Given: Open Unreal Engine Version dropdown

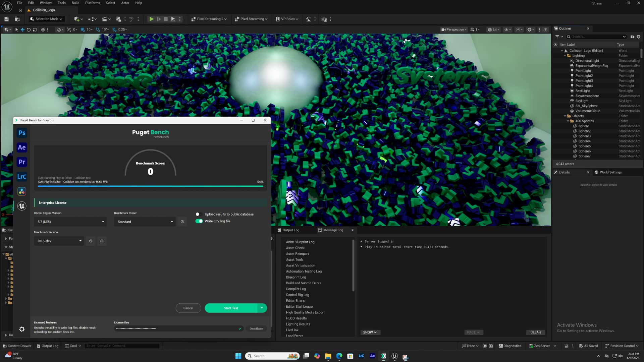Looking at the screenshot, I should (x=70, y=222).
